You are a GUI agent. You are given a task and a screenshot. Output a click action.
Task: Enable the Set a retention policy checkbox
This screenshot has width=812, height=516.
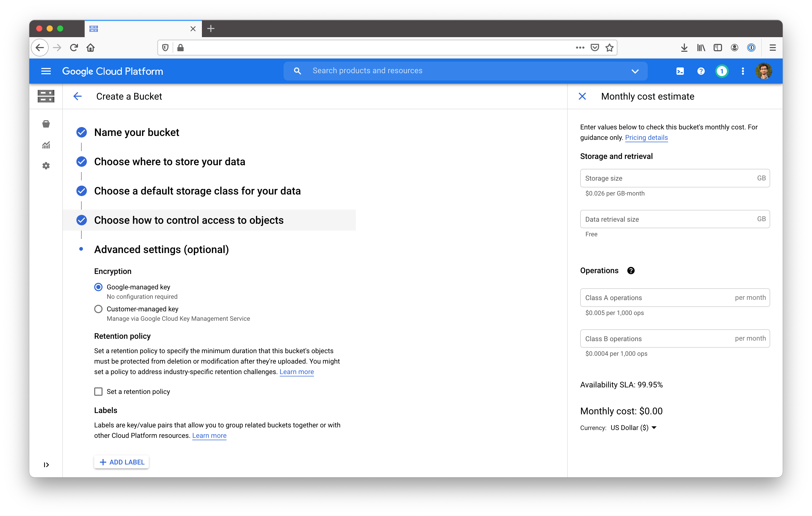tap(98, 392)
